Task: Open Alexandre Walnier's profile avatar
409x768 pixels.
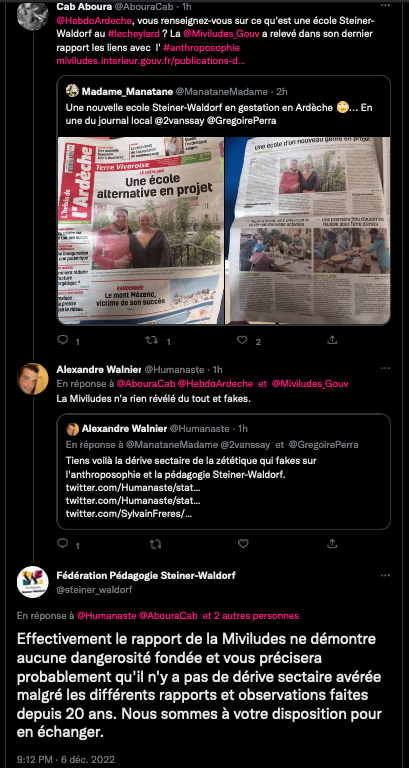Action: click(33, 379)
